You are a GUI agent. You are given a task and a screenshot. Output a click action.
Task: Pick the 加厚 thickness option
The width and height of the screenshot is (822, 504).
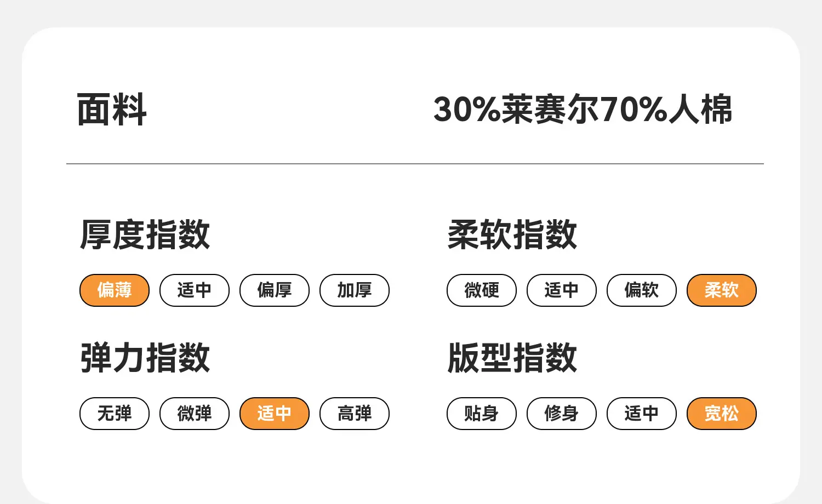(355, 290)
